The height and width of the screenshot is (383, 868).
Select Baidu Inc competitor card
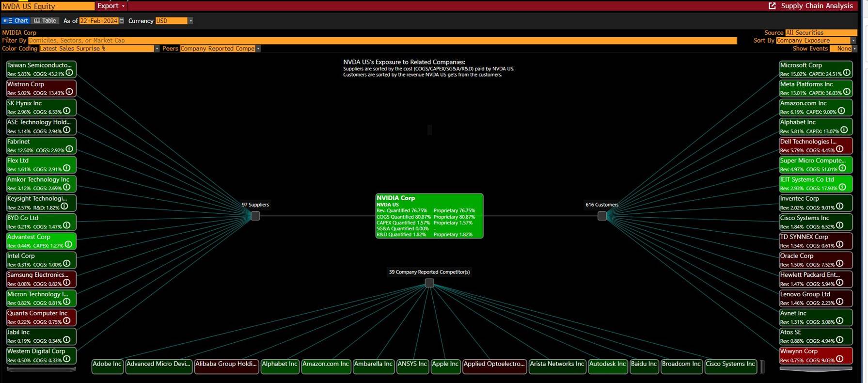644,367
